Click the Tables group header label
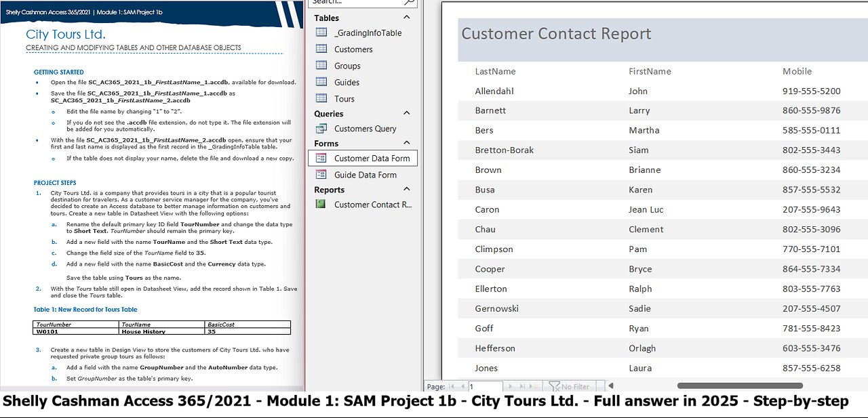 [x=326, y=18]
